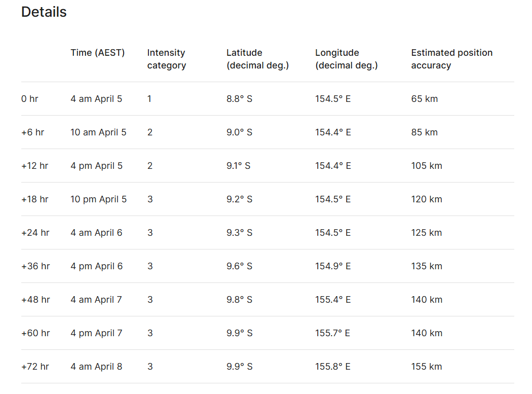Click the 120 km accuracy cell

[x=426, y=199]
